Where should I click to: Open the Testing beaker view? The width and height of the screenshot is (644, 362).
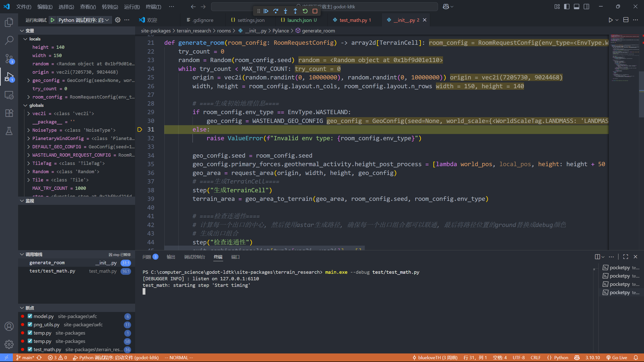click(9, 131)
